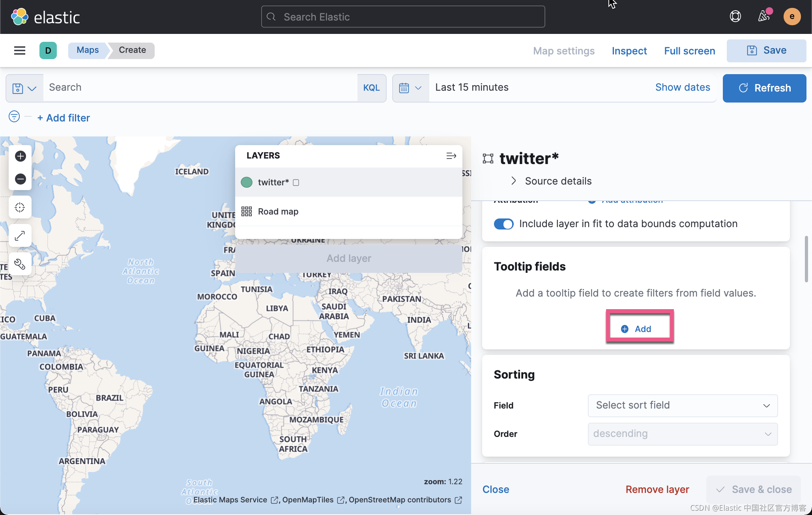Open the newsfeed celebration icon
The height and width of the screenshot is (515, 812).
pyautogui.click(x=764, y=17)
